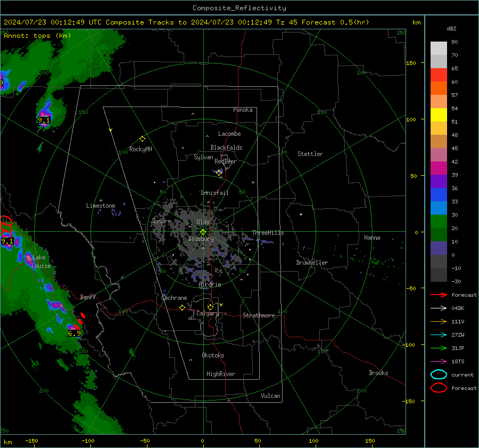The width and height of the screenshot is (479, 448).
Task: Click the green 31JP arrow legend icon
Action: click(439, 348)
